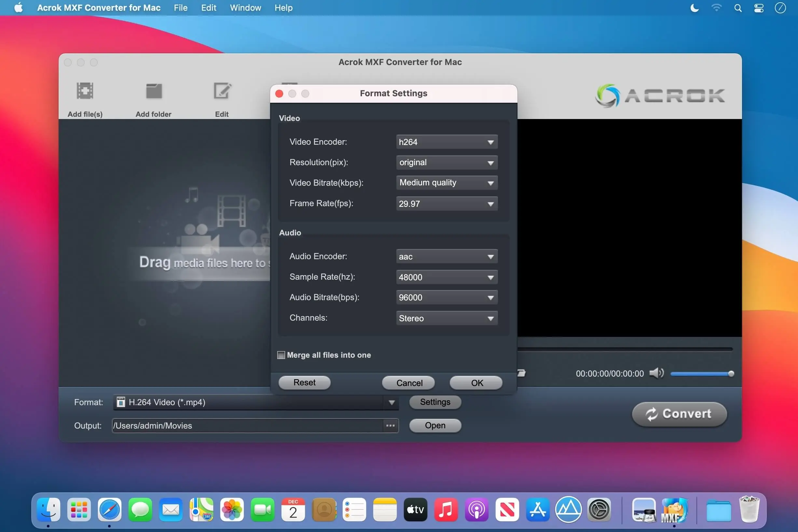Open the Edit toolbar icon
The height and width of the screenshot is (532, 798).
(222, 91)
